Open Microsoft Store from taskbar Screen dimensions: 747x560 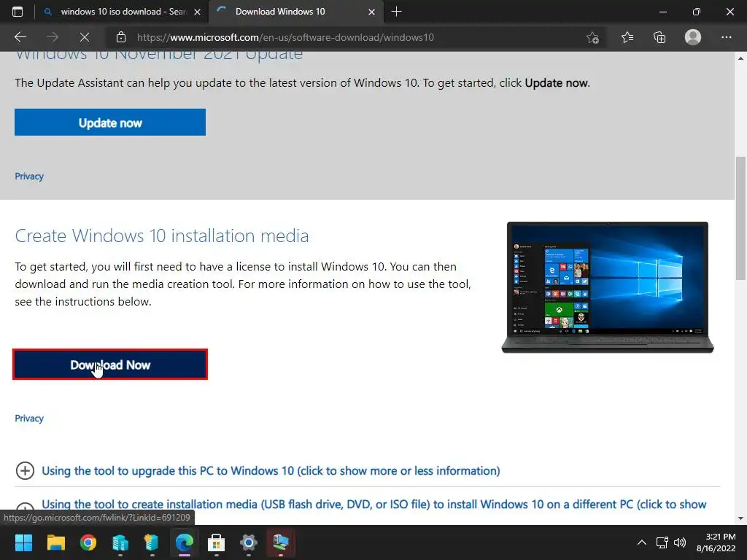tap(216, 542)
